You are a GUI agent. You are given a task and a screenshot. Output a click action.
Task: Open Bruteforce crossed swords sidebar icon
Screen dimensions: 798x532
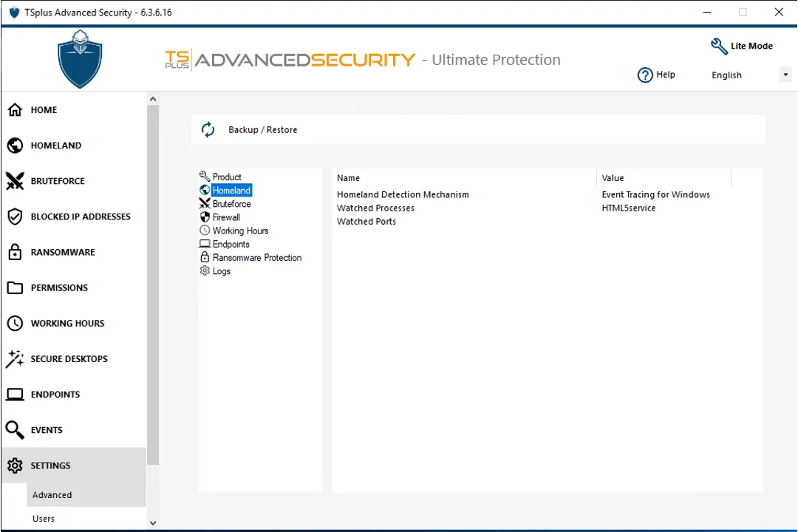pyautogui.click(x=15, y=181)
